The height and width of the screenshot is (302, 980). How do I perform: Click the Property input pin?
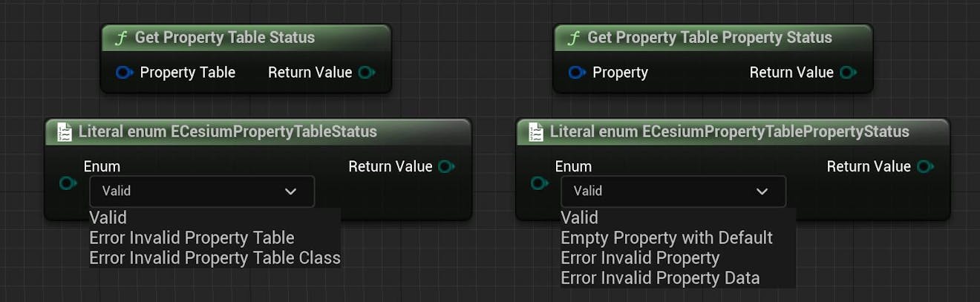click(577, 73)
